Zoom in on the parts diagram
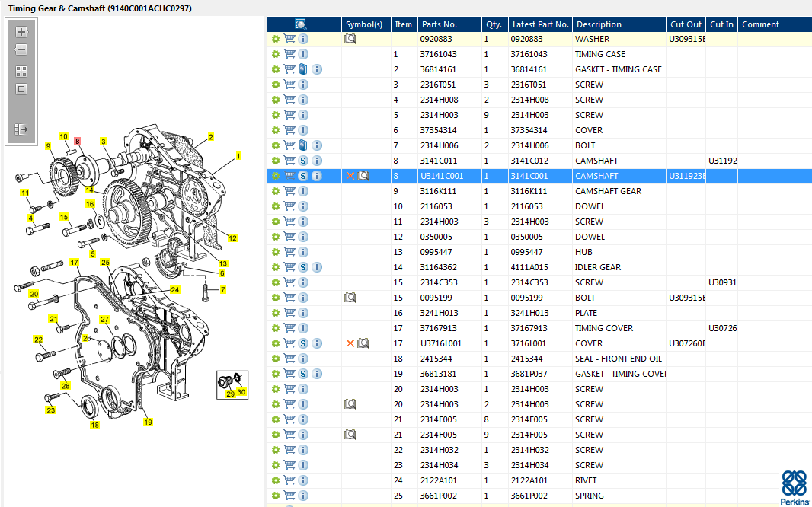Viewport: 812px width, 507px height. pos(21,32)
